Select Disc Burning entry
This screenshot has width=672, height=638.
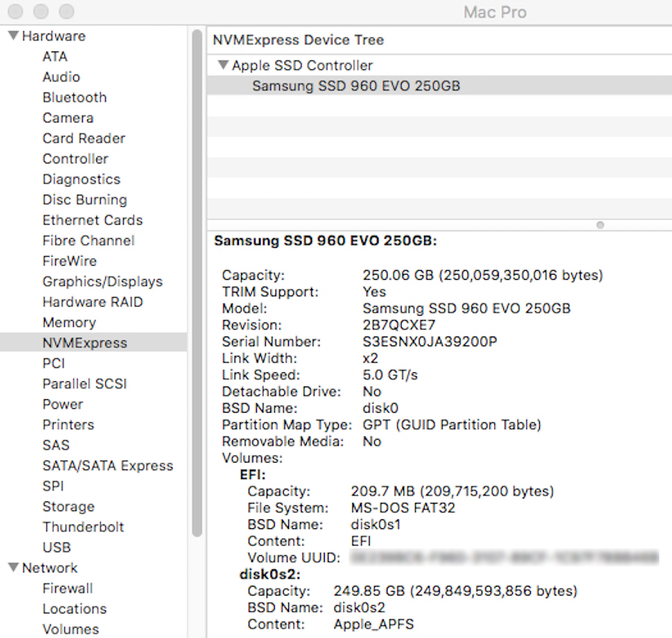click(85, 199)
